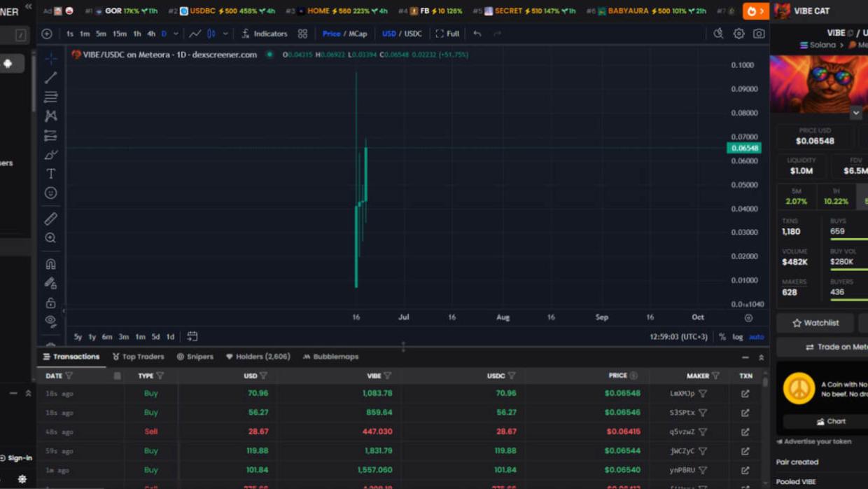Screen dimensions: 868x489
Task: Maximize the transactions panel
Action: point(762,357)
